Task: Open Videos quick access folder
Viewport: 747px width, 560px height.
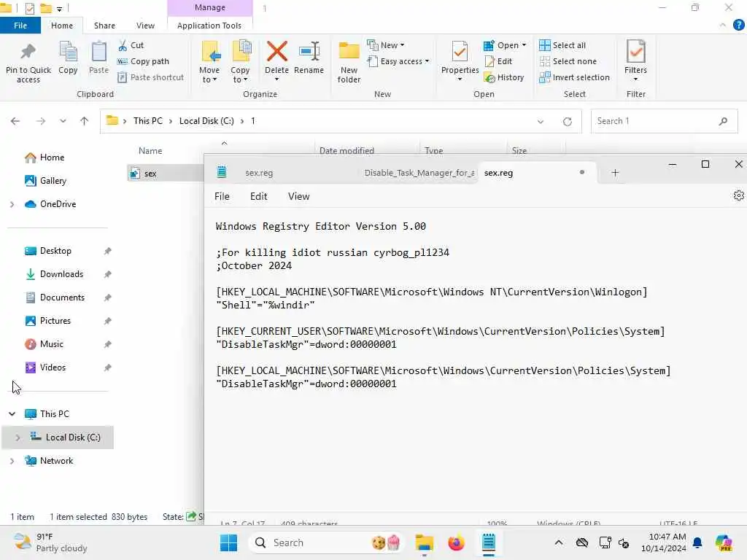Action: coord(53,367)
